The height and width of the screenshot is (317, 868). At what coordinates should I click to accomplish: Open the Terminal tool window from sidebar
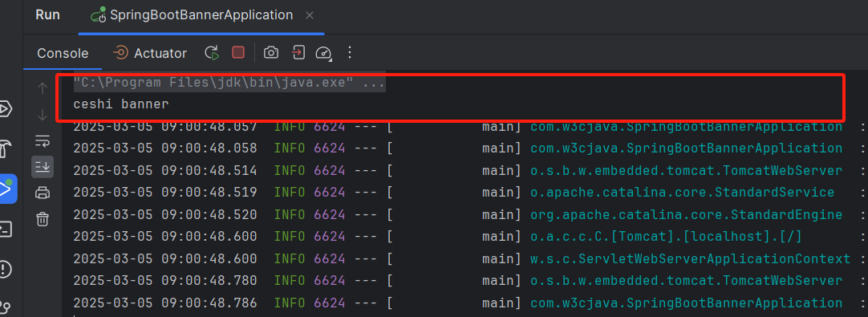tap(6, 229)
